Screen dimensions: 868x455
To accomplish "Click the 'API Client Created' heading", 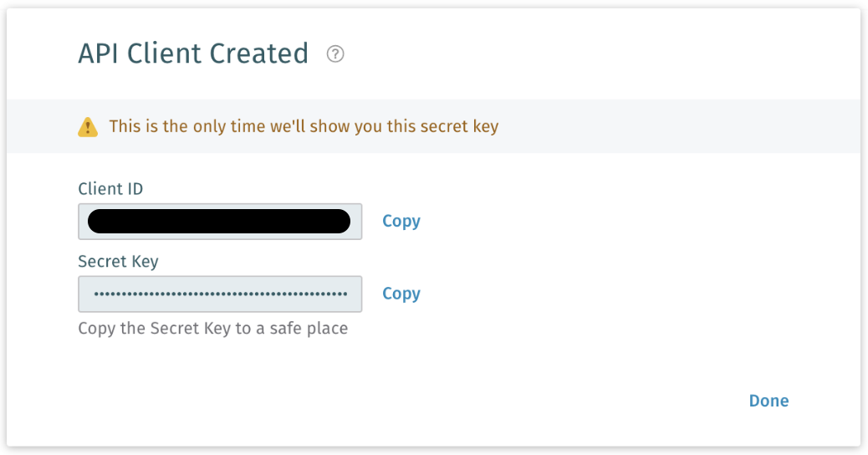I will (193, 54).
